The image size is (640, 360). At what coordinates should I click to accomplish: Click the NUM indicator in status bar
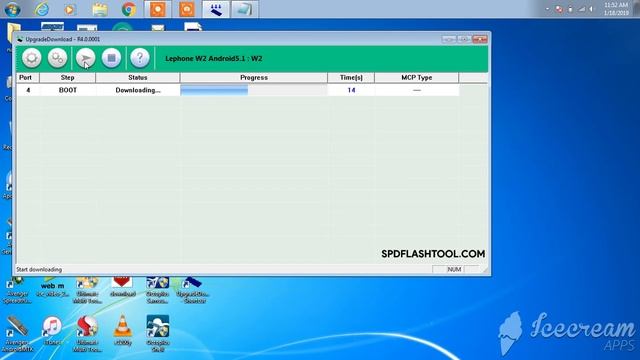point(454,269)
